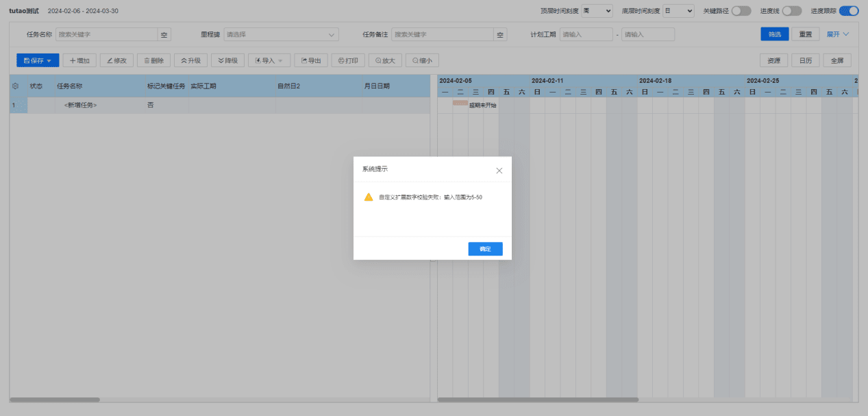Viewport: 868px width, 416px height.
Task: Click the 月日日期 column header
Action: pos(377,86)
